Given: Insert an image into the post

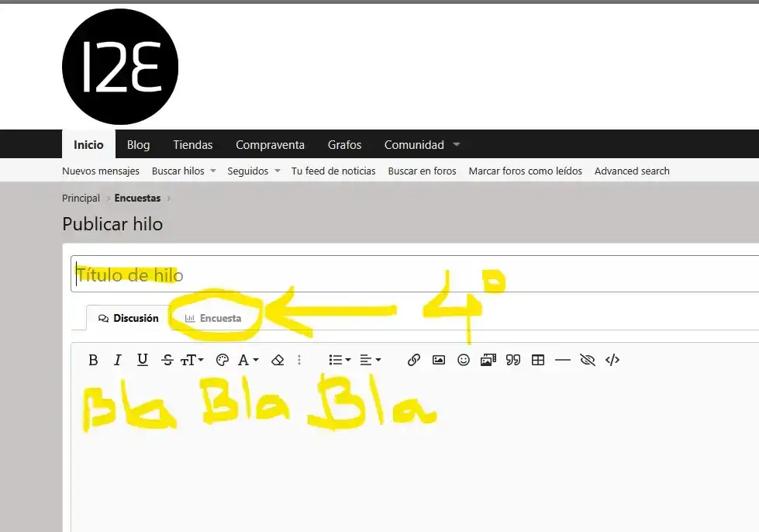Looking at the screenshot, I should pos(439,360).
